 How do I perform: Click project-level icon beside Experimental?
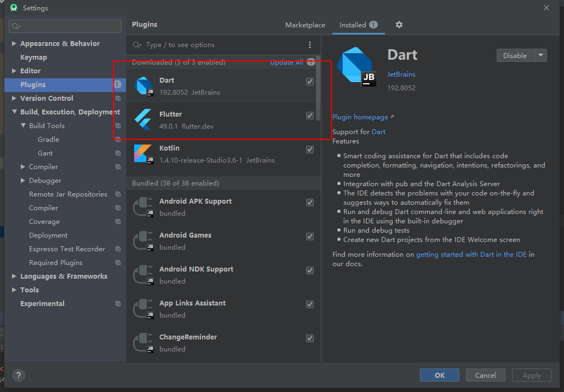coord(118,303)
